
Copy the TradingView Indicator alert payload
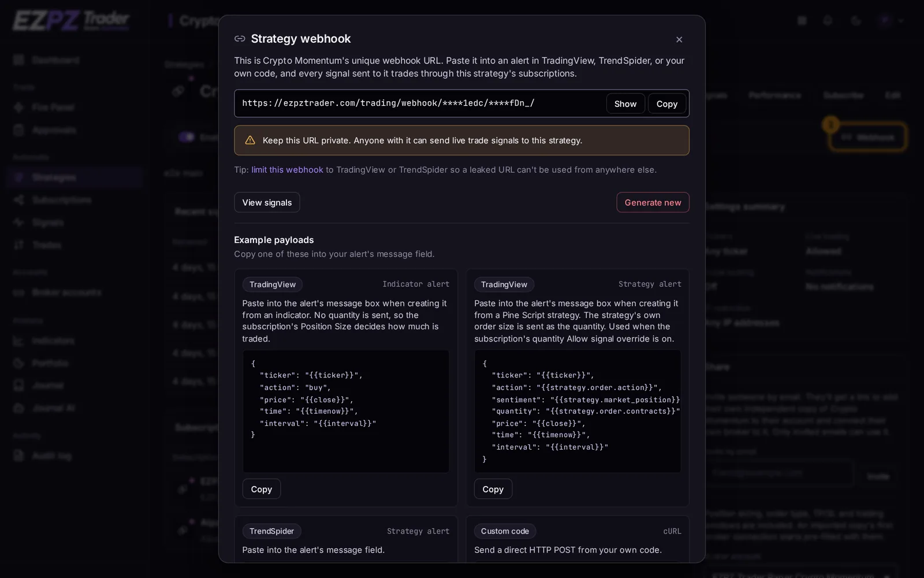262,489
